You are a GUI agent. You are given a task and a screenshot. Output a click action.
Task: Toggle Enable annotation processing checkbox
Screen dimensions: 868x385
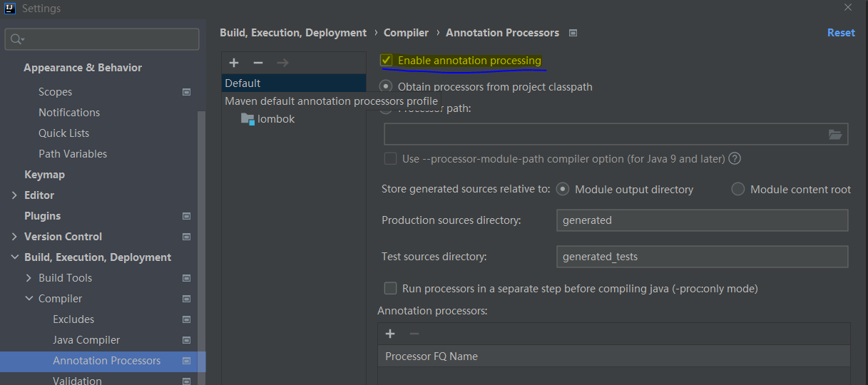[x=387, y=61]
